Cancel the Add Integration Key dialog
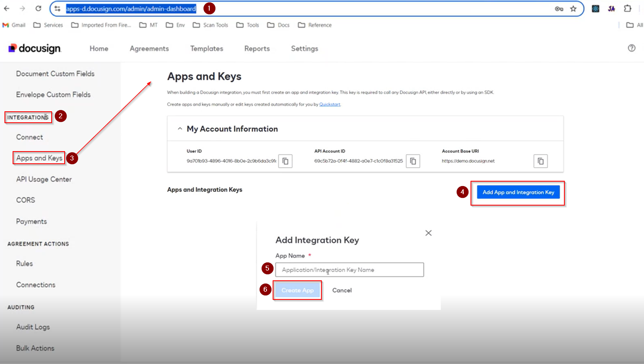This screenshot has height=364, width=644. [x=342, y=290]
